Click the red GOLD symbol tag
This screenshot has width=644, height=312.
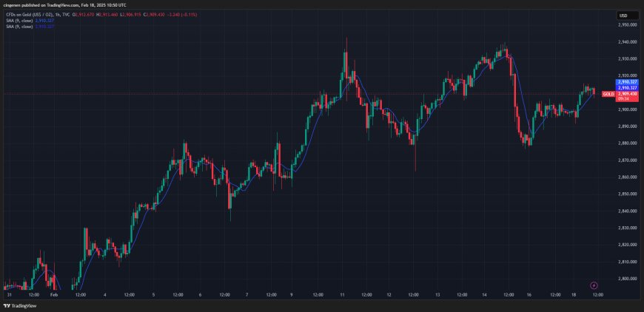608,95
